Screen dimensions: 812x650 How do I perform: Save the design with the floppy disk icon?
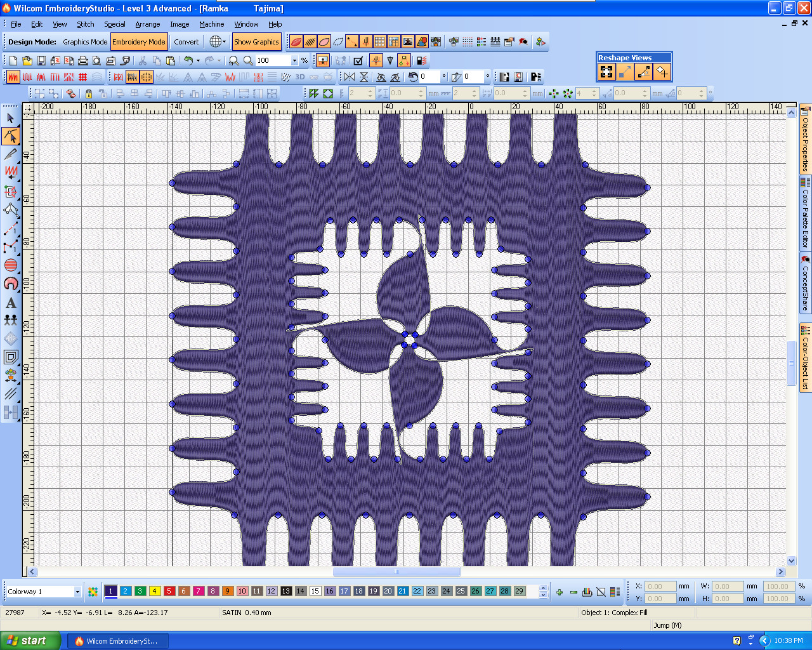[41, 60]
